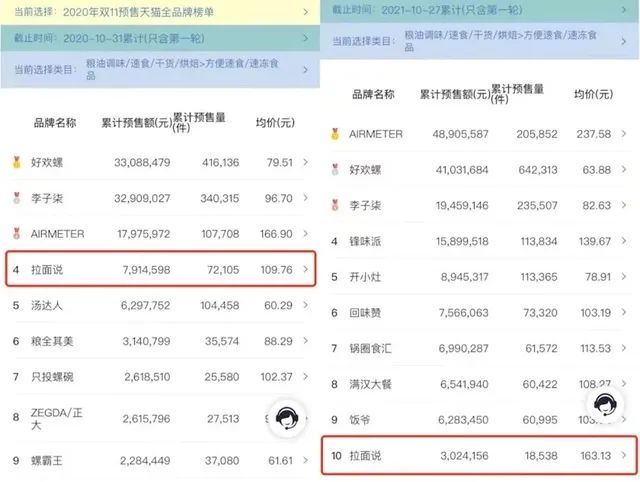Click sales volume 642,313 for 好欢螺
The image size is (640, 482).
pyautogui.click(x=538, y=169)
